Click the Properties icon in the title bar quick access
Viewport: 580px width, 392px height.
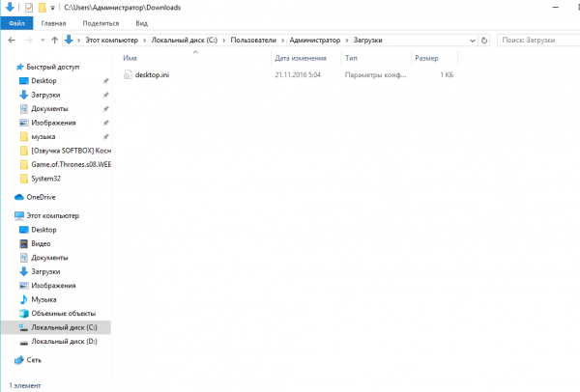(29, 8)
